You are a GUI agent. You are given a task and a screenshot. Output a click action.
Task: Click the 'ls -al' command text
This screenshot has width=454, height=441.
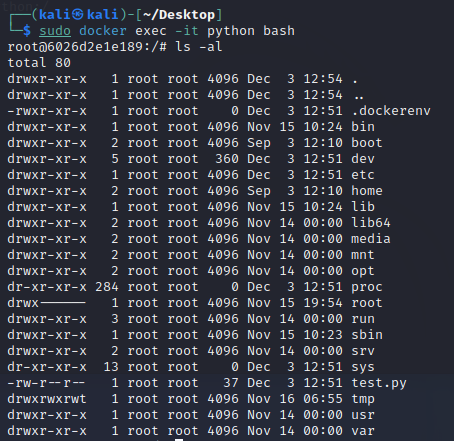coord(199,47)
